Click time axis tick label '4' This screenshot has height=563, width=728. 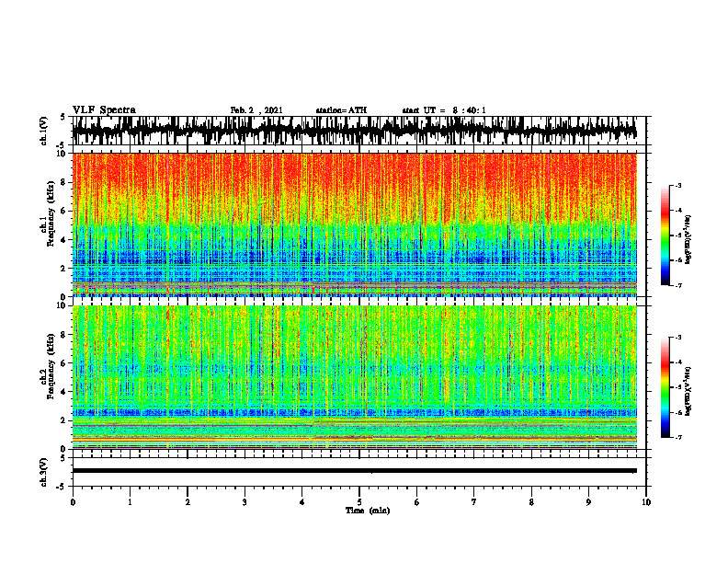301,502
